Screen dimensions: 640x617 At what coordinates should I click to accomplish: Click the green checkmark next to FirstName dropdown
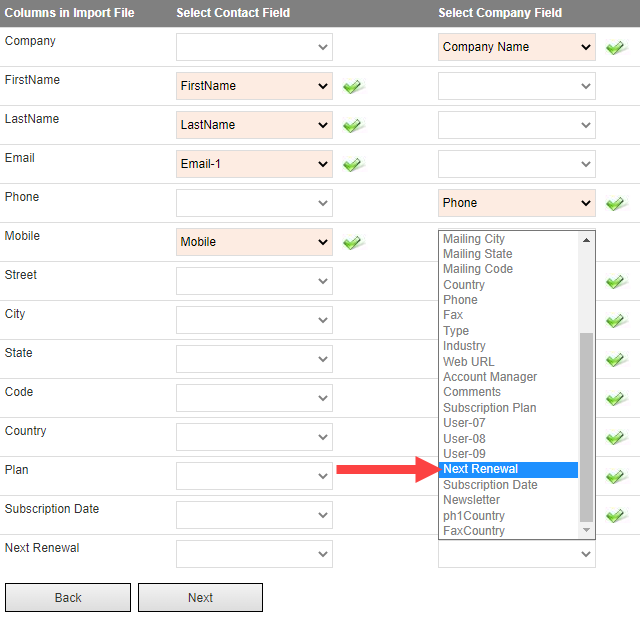click(x=352, y=87)
